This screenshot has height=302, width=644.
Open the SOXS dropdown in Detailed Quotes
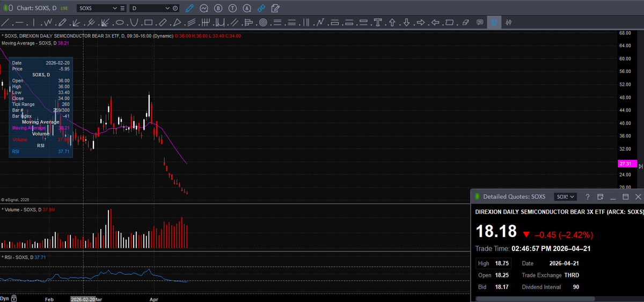point(566,197)
